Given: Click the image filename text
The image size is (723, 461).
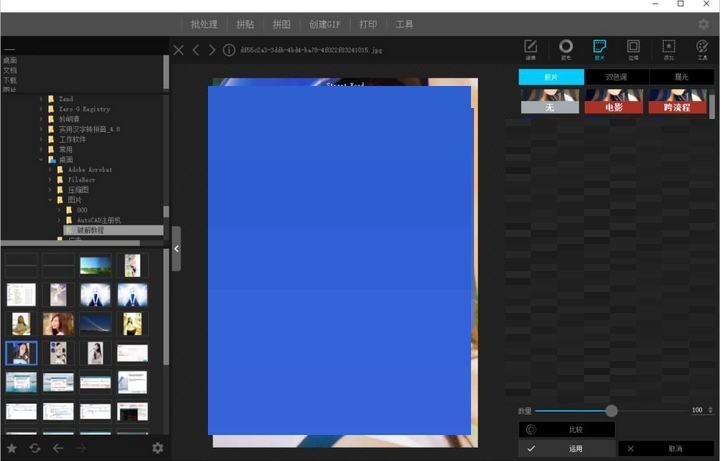Looking at the screenshot, I should point(311,50).
